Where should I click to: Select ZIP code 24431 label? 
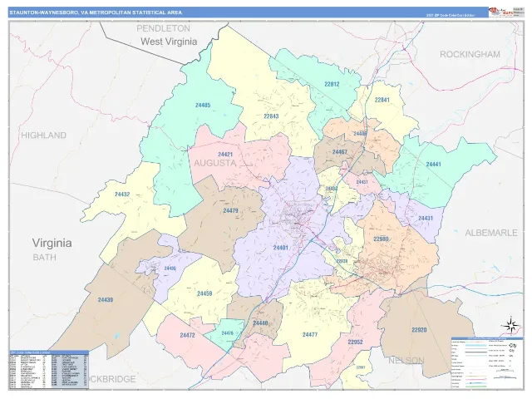(x=426, y=218)
